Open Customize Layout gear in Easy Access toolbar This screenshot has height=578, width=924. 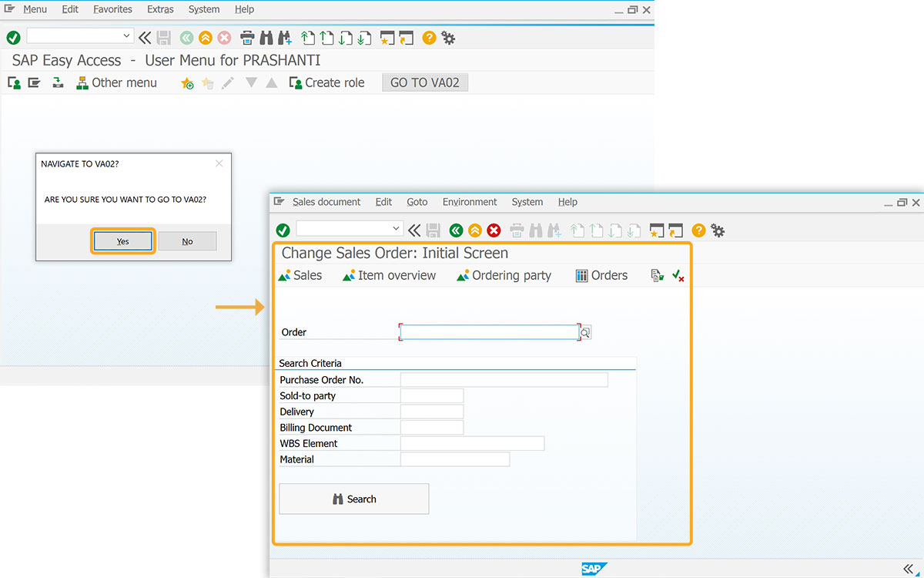(448, 37)
